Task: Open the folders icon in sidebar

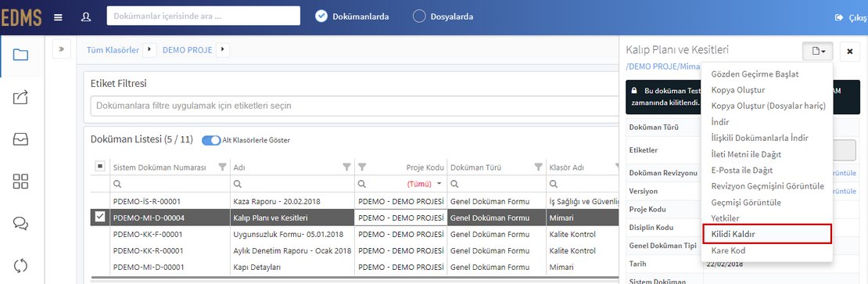Action: click(x=20, y=54)
